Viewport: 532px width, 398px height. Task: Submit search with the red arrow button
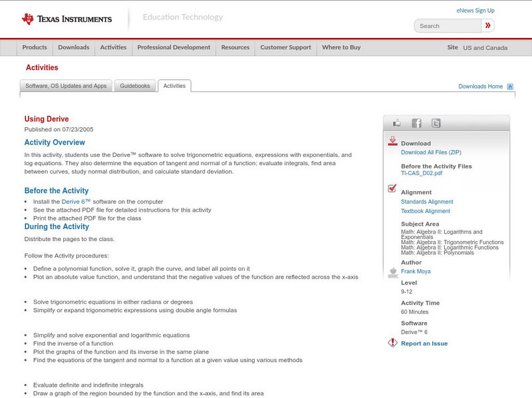pos(488,25)
